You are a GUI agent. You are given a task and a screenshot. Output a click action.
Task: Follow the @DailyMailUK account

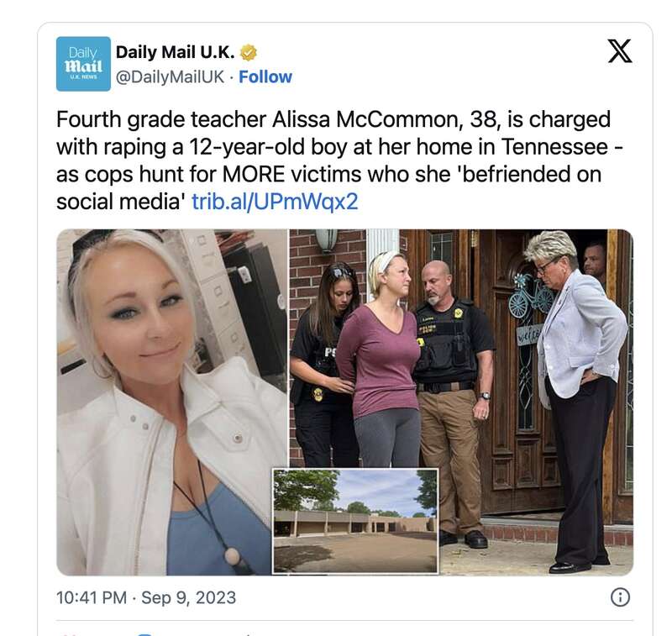265,76
